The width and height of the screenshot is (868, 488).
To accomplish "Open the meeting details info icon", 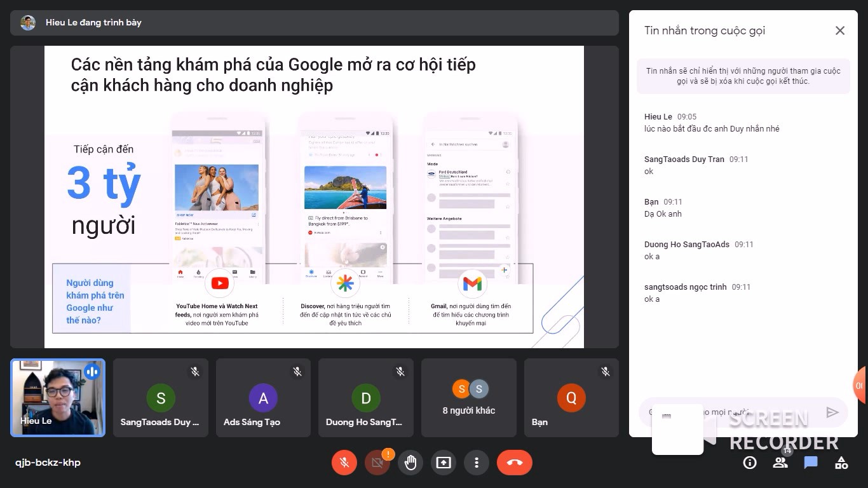I will pyautogui.click(x=750, y=463).
